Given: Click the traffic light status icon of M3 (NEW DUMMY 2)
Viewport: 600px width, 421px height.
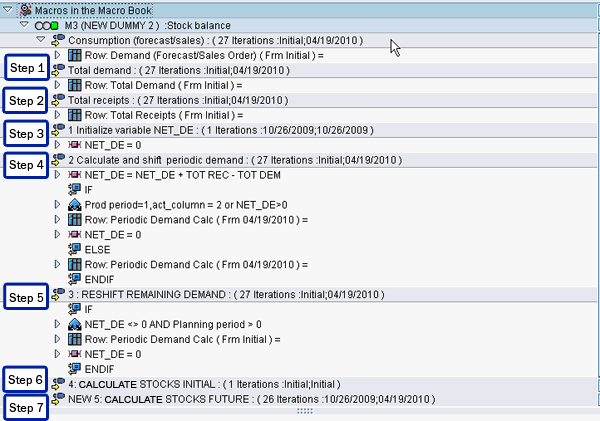Looking at the screenshot, I should click(x=46, y=26).
